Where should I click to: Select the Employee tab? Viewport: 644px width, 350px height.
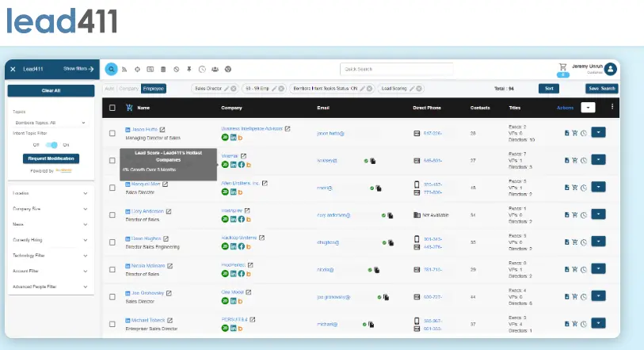[153, 89]
